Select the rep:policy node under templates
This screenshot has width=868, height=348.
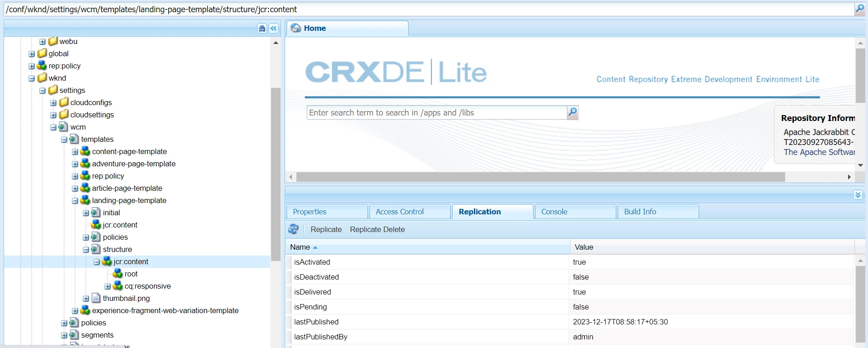click(x=108, y=176)
